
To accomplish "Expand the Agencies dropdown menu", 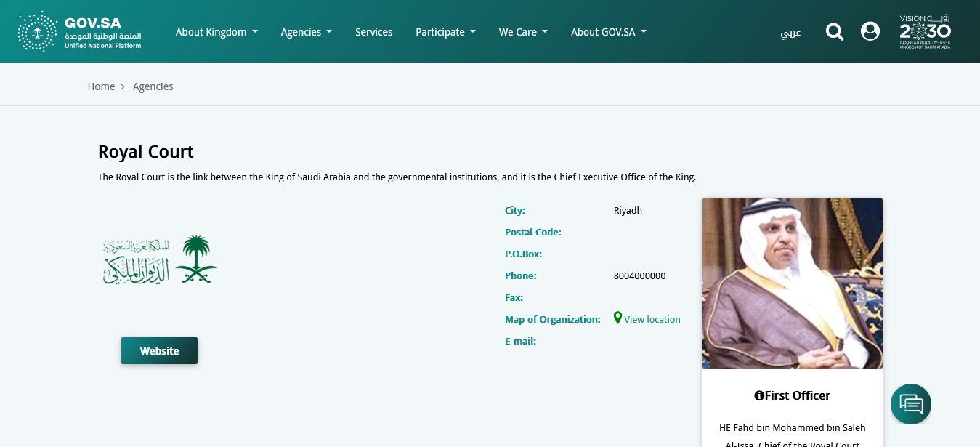I will click(x=307, y=32).
